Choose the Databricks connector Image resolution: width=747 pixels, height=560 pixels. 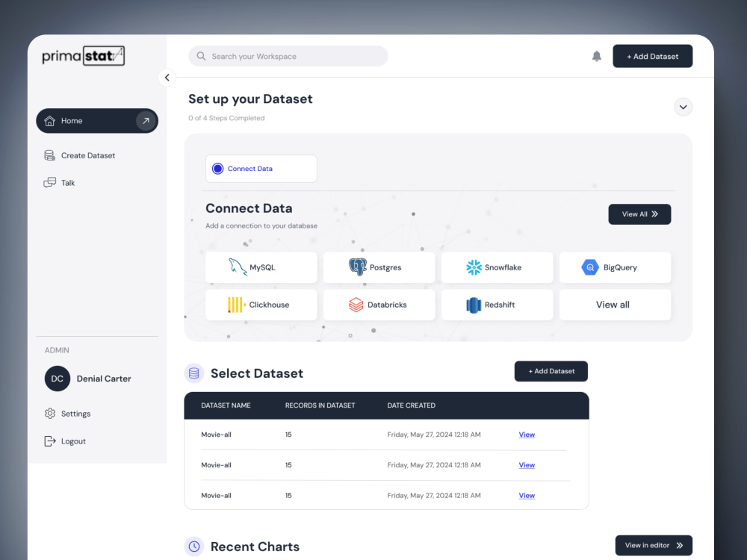coord(379,305)
